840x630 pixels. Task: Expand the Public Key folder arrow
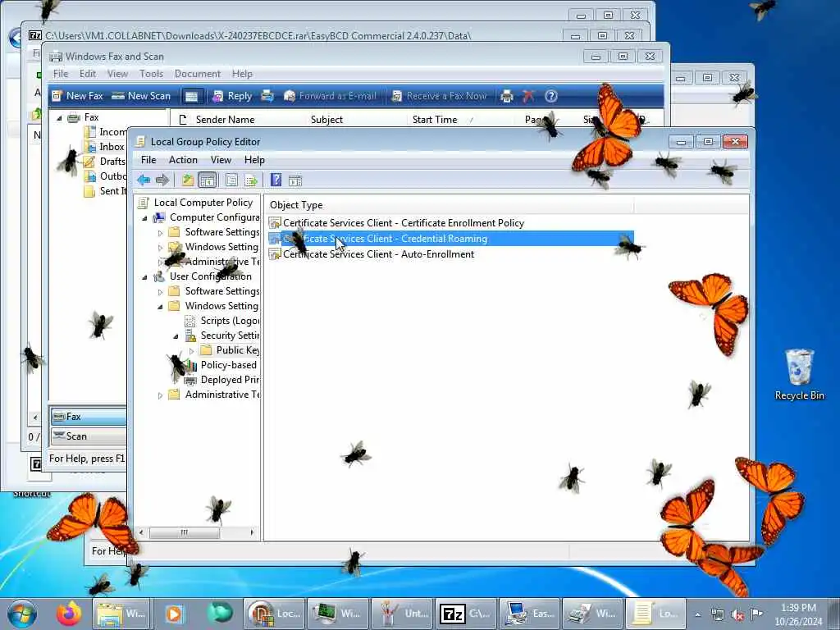(x=191, y=351)
